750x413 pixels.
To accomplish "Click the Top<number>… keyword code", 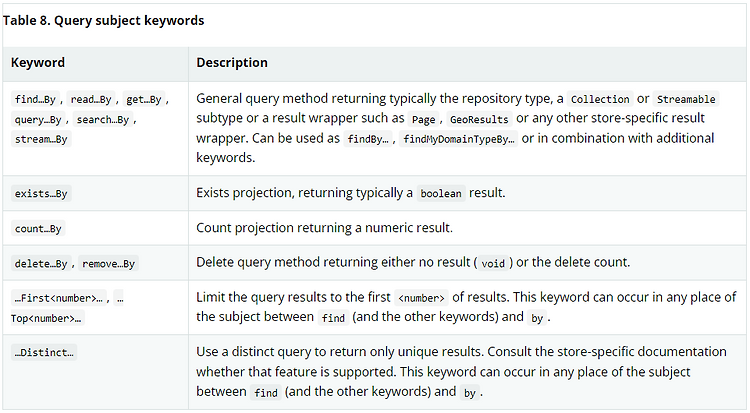I will click(46, 318).
